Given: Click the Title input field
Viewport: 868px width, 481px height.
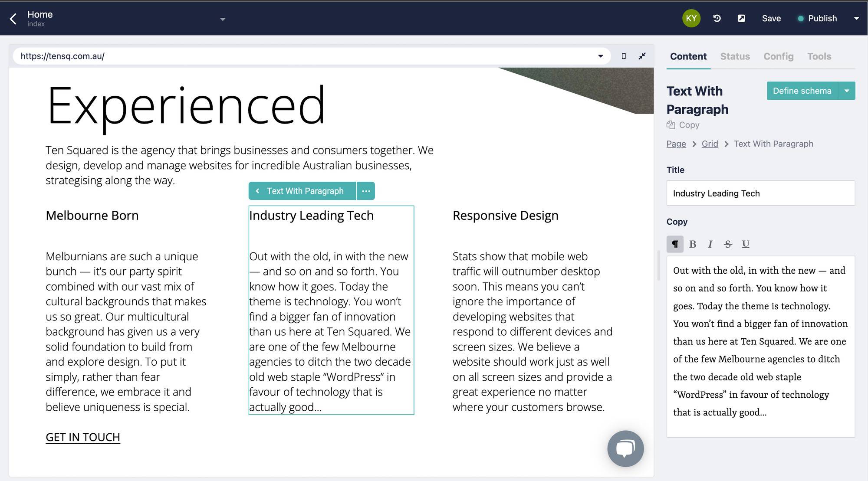Looking at the screenshot, I should [760, 193].
